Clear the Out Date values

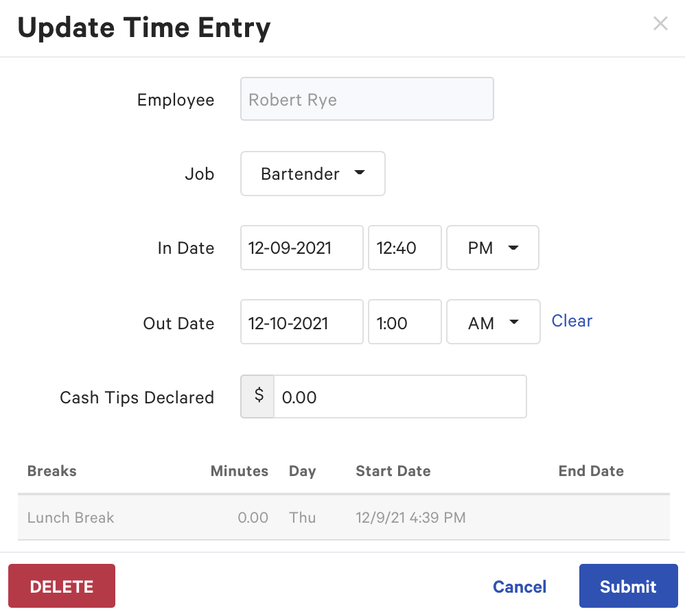[x=571, y=320]
